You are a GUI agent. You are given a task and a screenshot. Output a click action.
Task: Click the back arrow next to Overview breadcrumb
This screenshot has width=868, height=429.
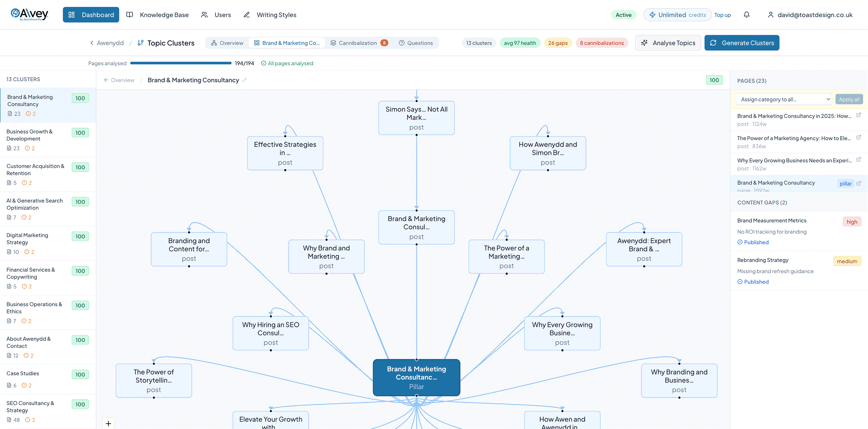[x=106, y=80]
